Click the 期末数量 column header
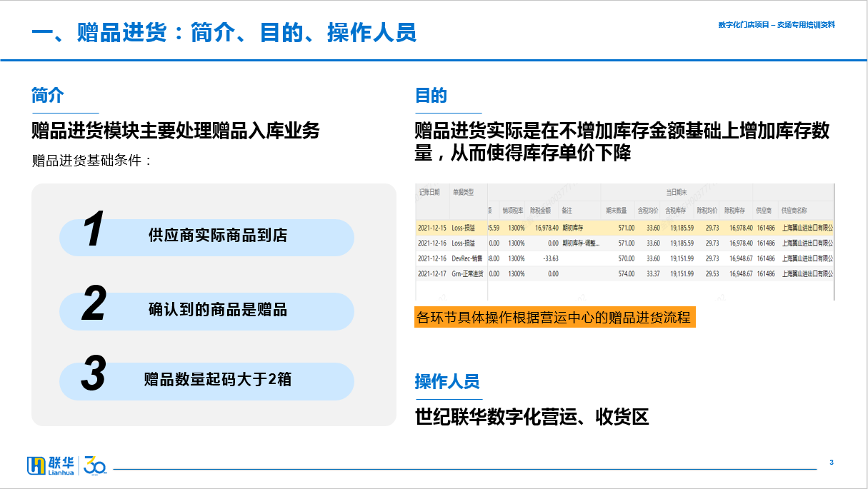Viewport: 868px width, 489px height. tap(617, 211)
